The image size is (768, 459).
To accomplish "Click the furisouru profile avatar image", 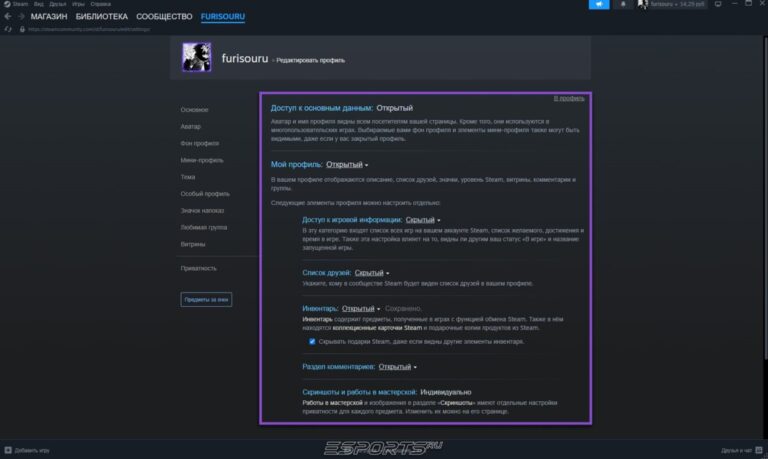I will click(196, 58).
